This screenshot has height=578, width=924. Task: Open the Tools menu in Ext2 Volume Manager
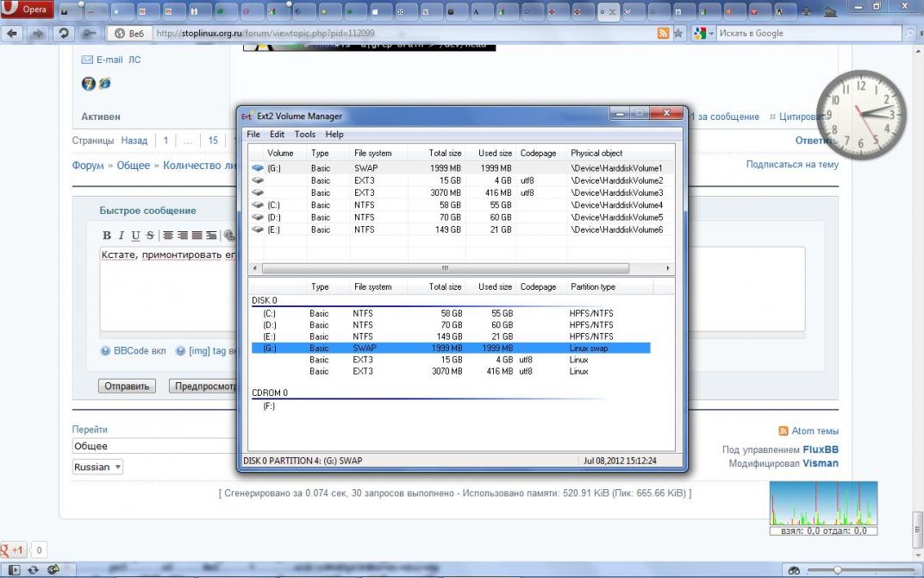[x=305, y=135]
